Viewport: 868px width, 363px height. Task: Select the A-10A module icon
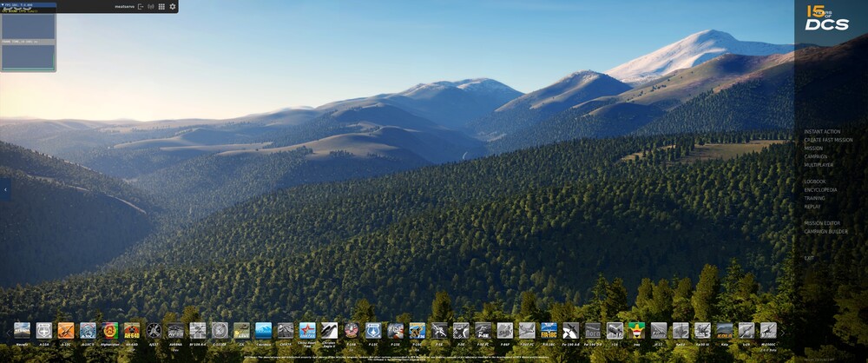point(44,330)
